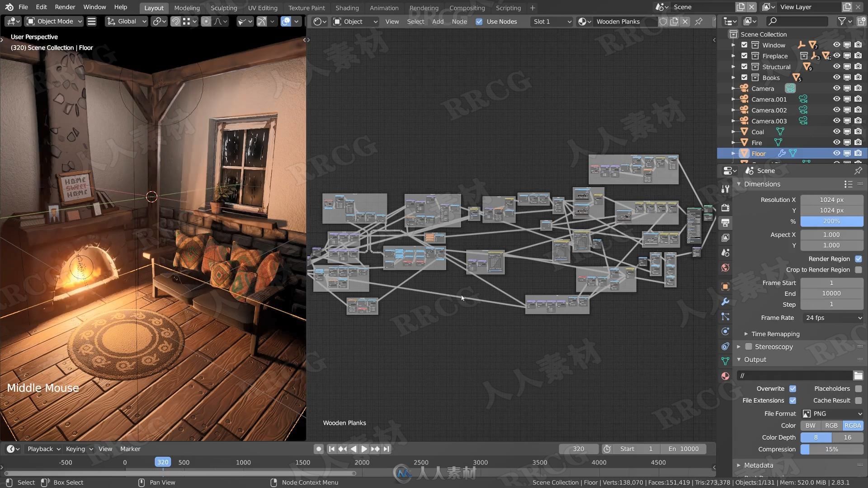Click the fake user shield for Wooden Planks
The height and width of the screenshot is (488, 868).
tap(663, 21)
